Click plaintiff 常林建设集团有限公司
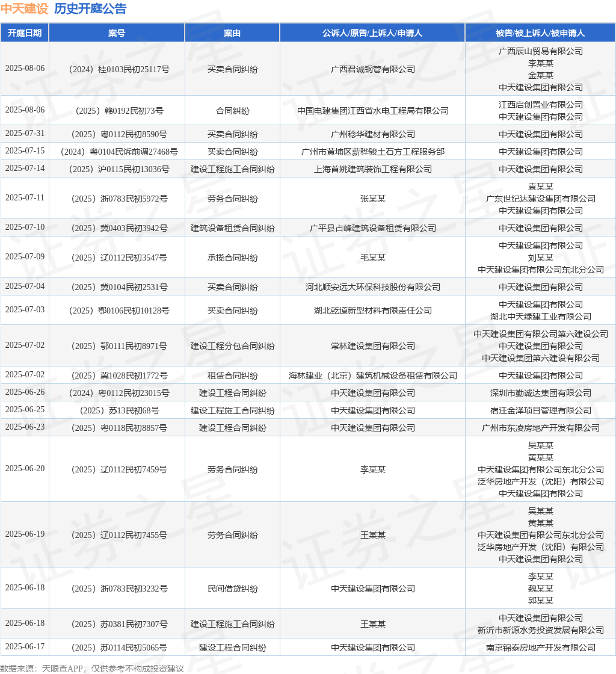This screenshot has width=616, height=674. [373, 347]
